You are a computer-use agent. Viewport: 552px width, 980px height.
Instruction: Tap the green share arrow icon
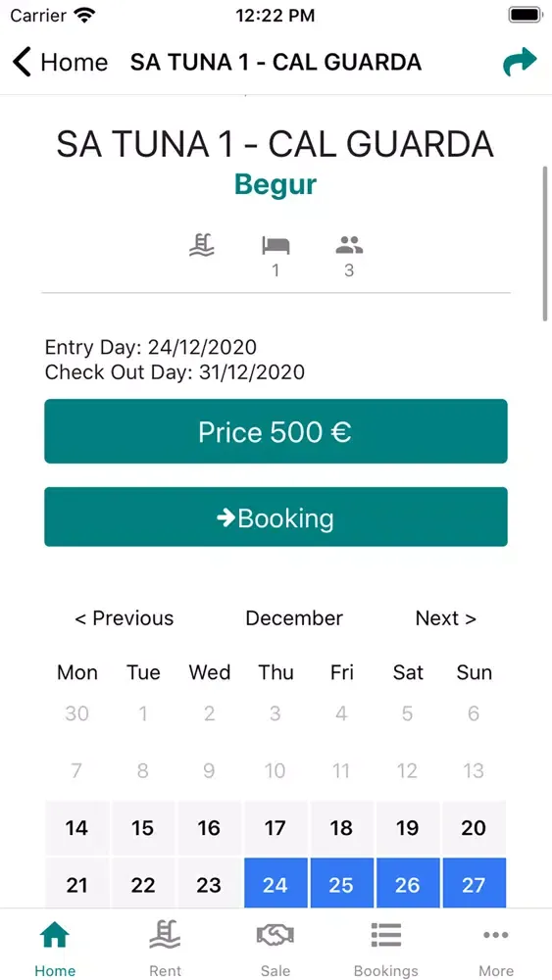click(x=520, y=62)
